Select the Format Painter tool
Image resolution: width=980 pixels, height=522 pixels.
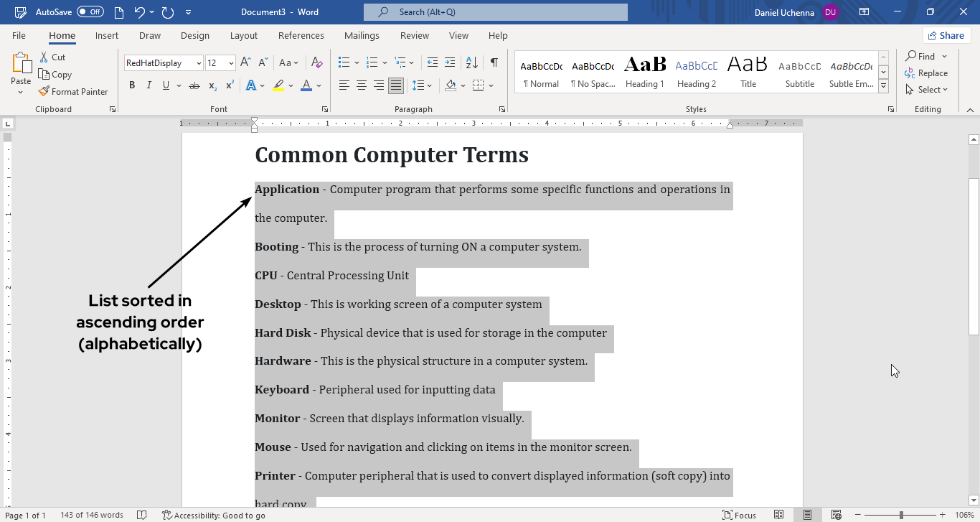[x=73, y=92]
